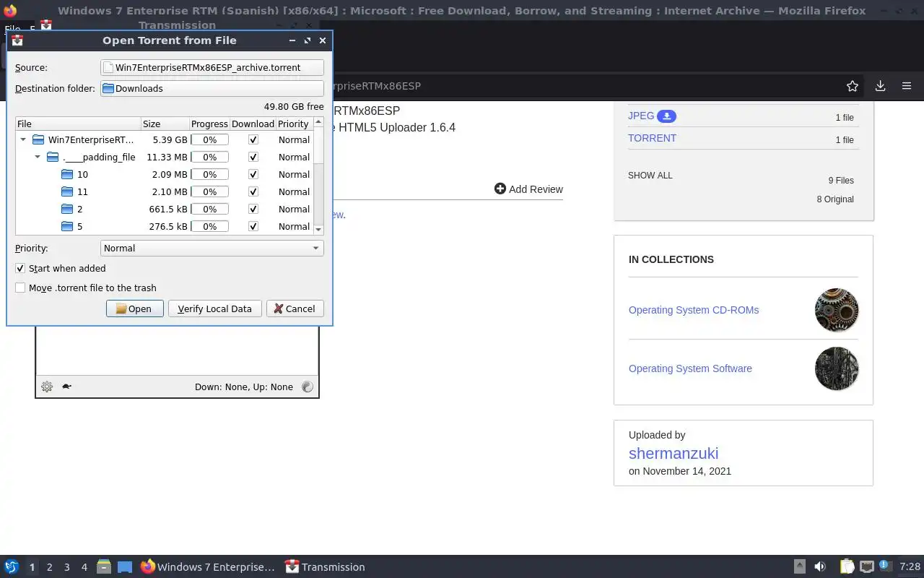Viewport: 924px width, 578px height.
Task: Click the Transmission icon in the dialog title bar
Action: click(17, 40)
